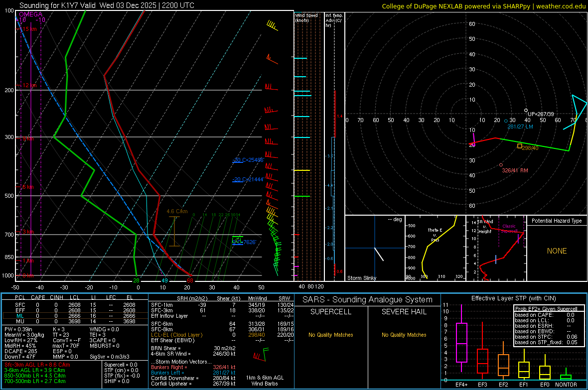Click the based on STPC: 0.06 line
The image size is (588, 390).
(546, 337)
